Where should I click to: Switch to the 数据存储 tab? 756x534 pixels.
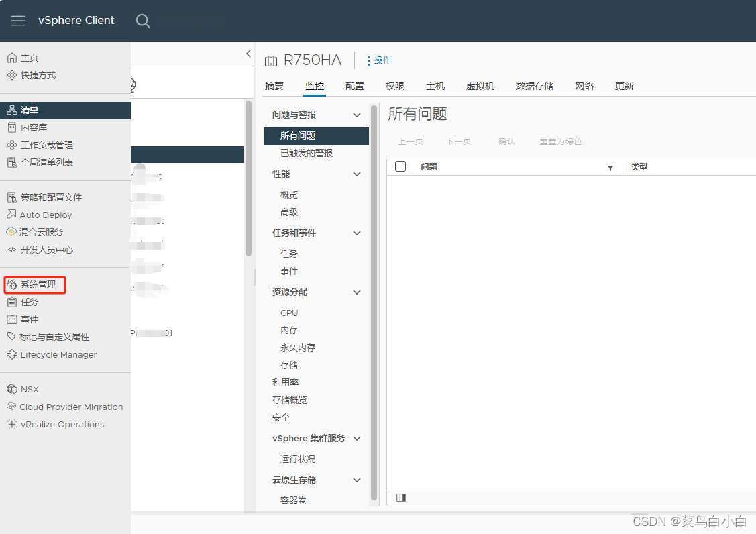[x=535, y=86]
